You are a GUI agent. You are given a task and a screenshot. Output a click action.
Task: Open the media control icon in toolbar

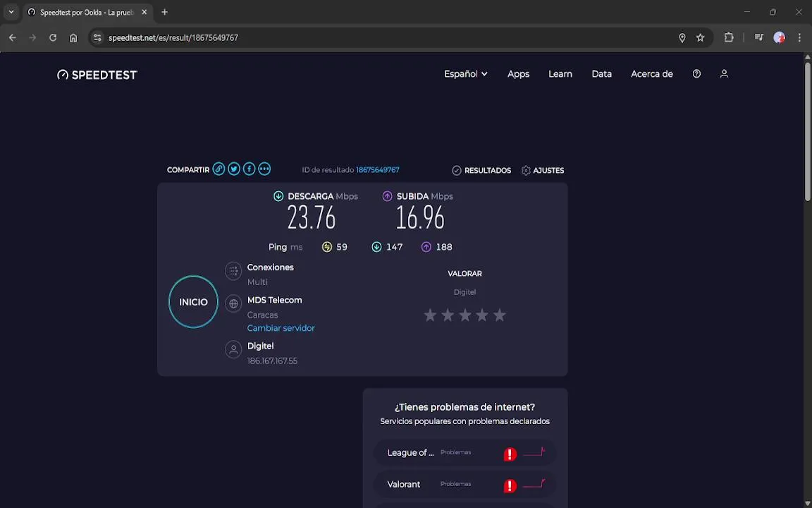(x=758, y=37)
